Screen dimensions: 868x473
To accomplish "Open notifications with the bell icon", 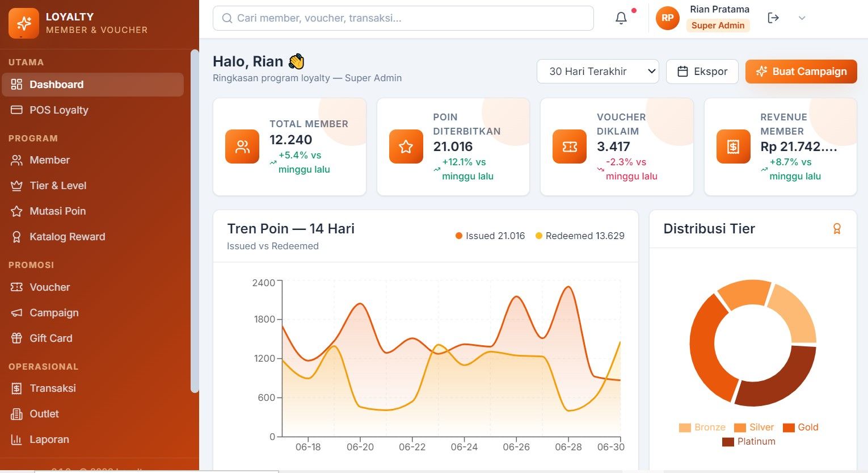I will coord(621,18).
